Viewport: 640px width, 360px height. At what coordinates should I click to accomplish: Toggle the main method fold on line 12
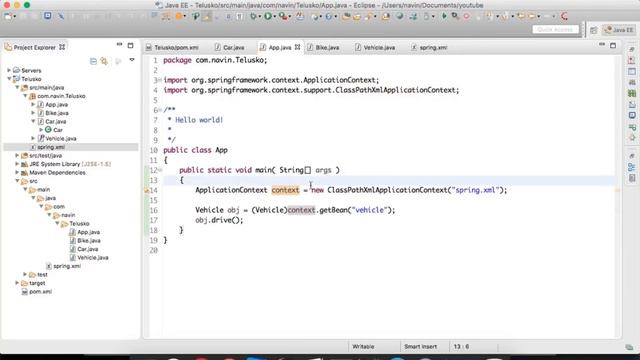tap(160, 170)
